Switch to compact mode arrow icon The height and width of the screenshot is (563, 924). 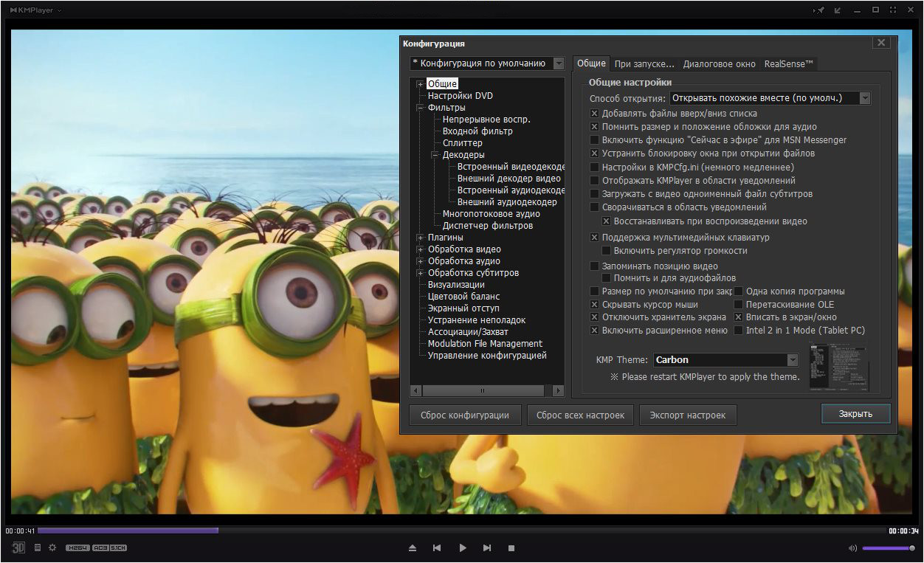[x=838, y=10]
